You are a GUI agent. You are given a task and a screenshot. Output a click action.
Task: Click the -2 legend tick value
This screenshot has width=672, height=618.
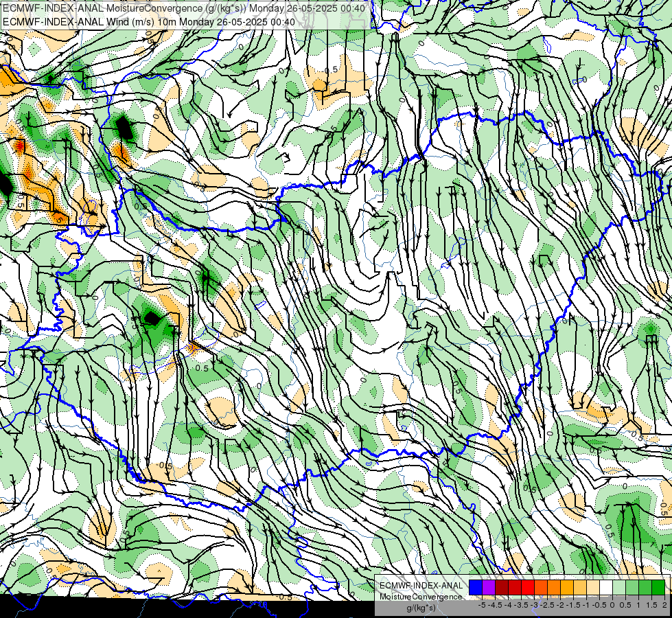click(x=560, y=605)
